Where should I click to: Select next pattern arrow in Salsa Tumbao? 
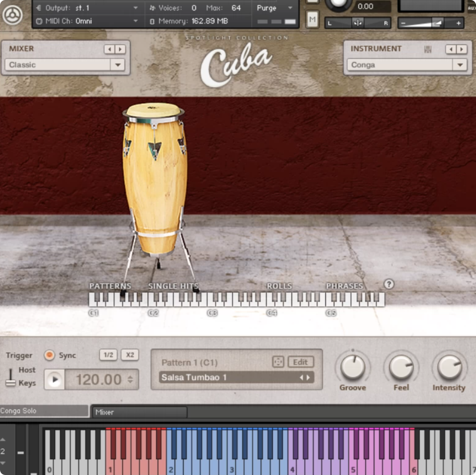coord(308,377)
